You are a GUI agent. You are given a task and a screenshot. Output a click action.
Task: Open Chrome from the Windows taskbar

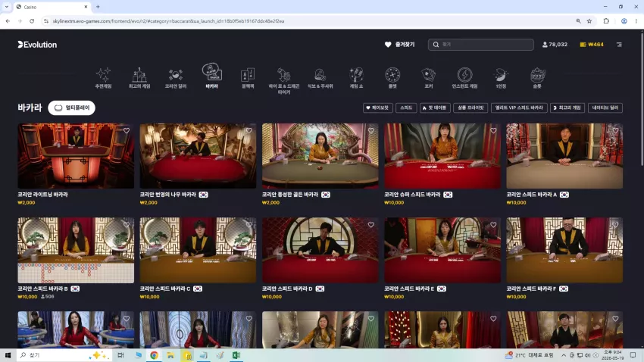(x=154, y=355)
